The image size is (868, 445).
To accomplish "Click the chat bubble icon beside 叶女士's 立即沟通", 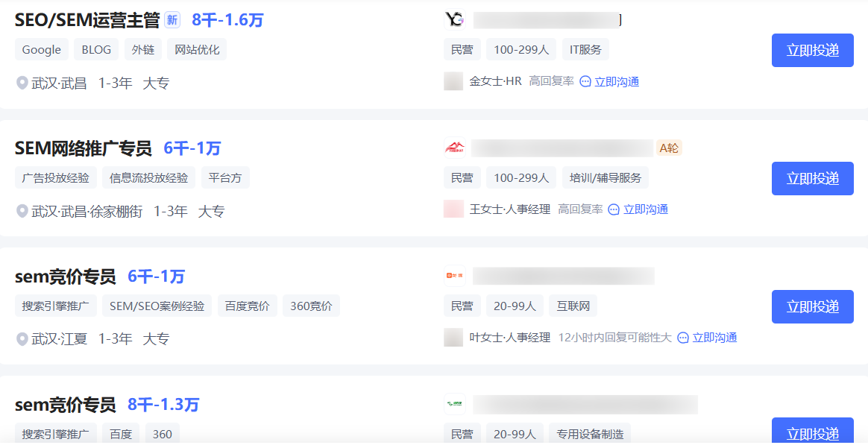I will pos(683,337).
